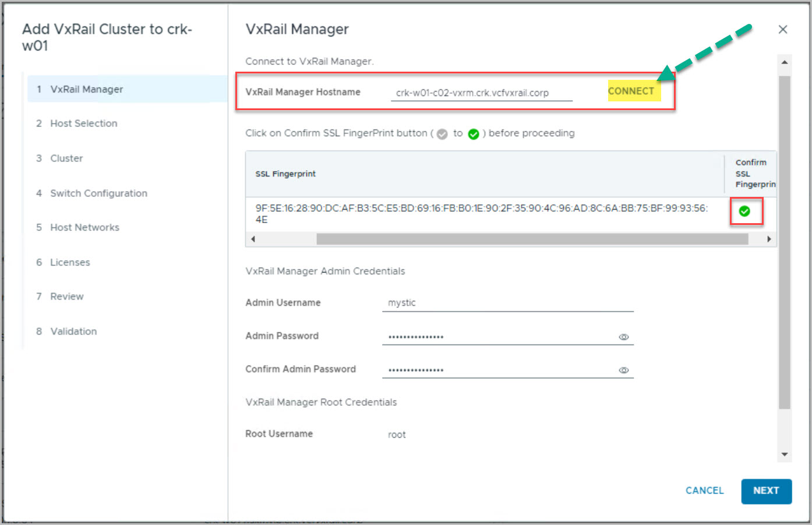The width and height of the screenshot is (812, 525).
Task: Cancel the add cluster wizard
Action: coord(704,491)
